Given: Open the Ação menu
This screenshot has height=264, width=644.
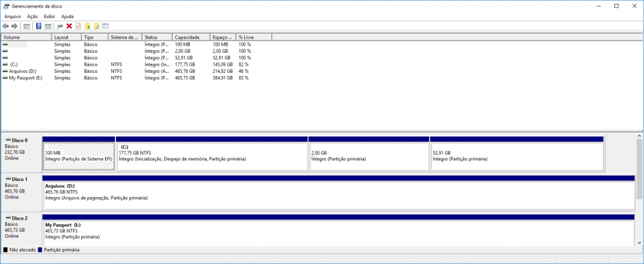Looking at the screenshot, I should click(32, 16).
